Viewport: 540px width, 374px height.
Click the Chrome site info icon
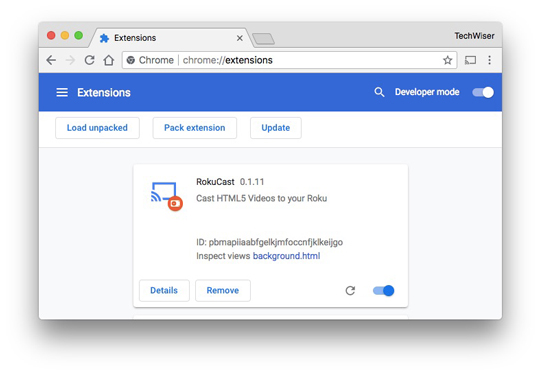pos(131,60)
